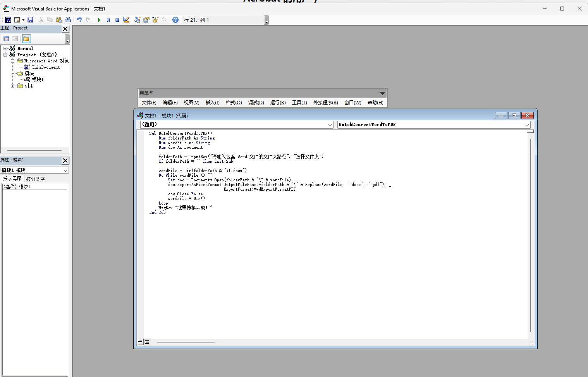Switch to Procedure View icon
588x377 pixels.
point(140,342)
